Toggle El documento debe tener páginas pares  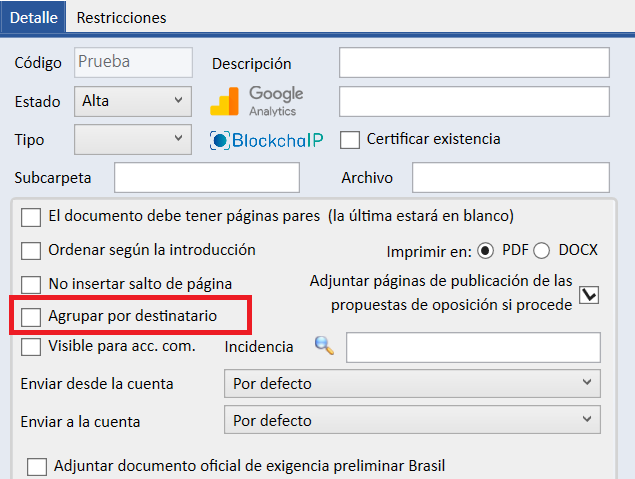tap(31, 216)
